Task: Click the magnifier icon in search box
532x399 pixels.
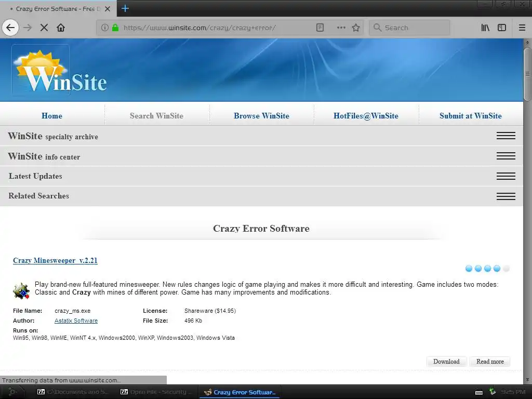Action: click(x=377, y=28)
